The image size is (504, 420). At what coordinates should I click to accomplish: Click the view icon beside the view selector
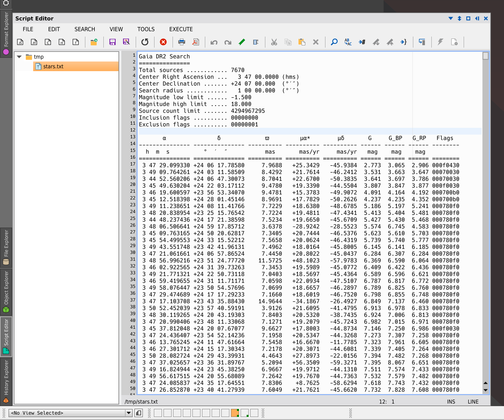[x=139, y=413]
